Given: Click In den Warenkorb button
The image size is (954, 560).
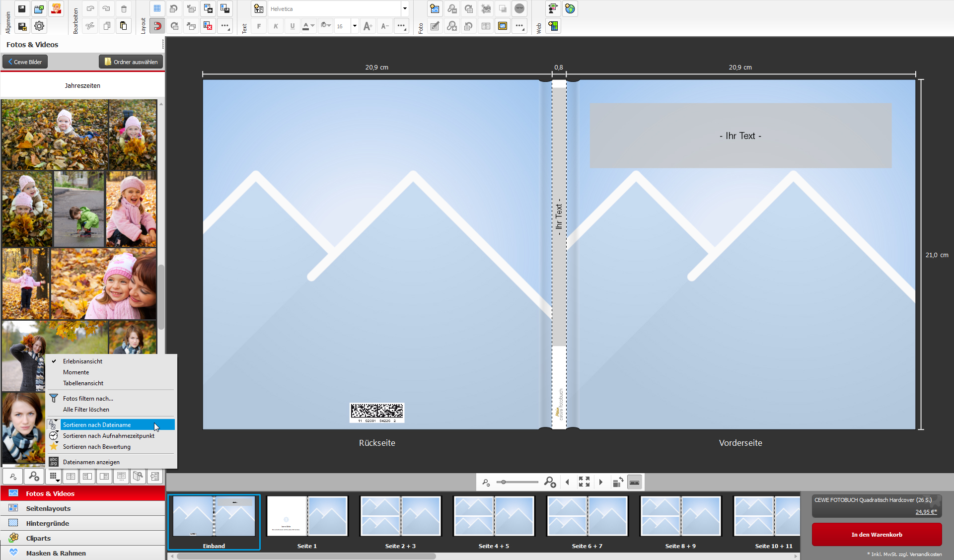Looking at the screenshot, I should 877,535.
